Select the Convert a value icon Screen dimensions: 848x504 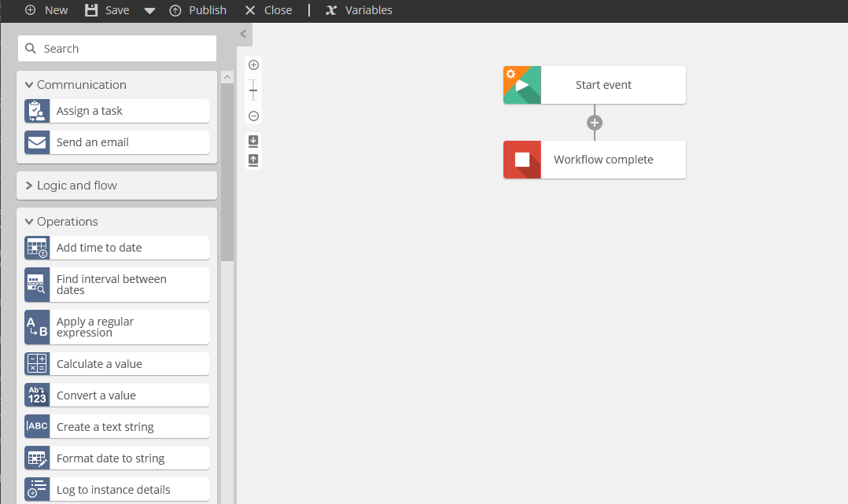coord(37,395)
